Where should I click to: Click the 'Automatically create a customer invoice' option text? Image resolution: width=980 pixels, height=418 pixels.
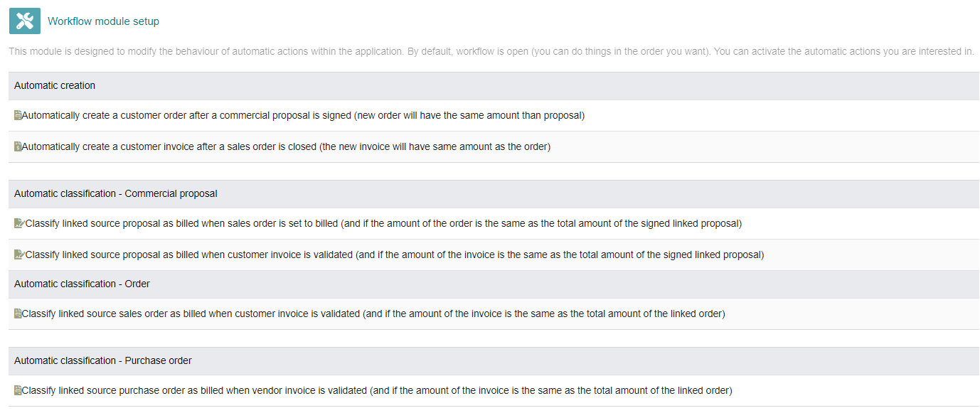pos(286,146)
